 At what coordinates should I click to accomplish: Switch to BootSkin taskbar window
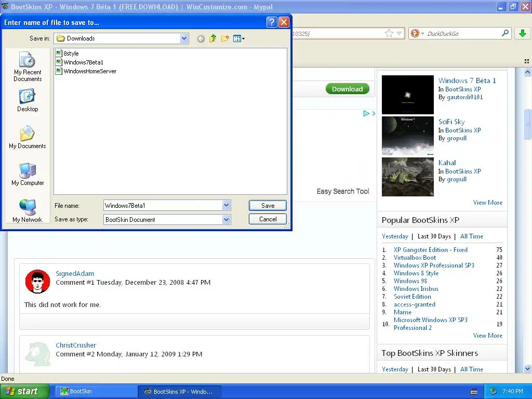96,391
